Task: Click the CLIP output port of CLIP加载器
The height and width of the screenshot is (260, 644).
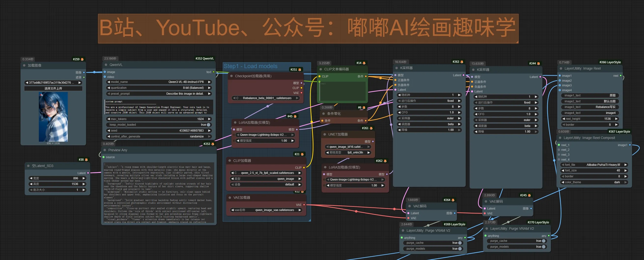Action: pos(304,168)
